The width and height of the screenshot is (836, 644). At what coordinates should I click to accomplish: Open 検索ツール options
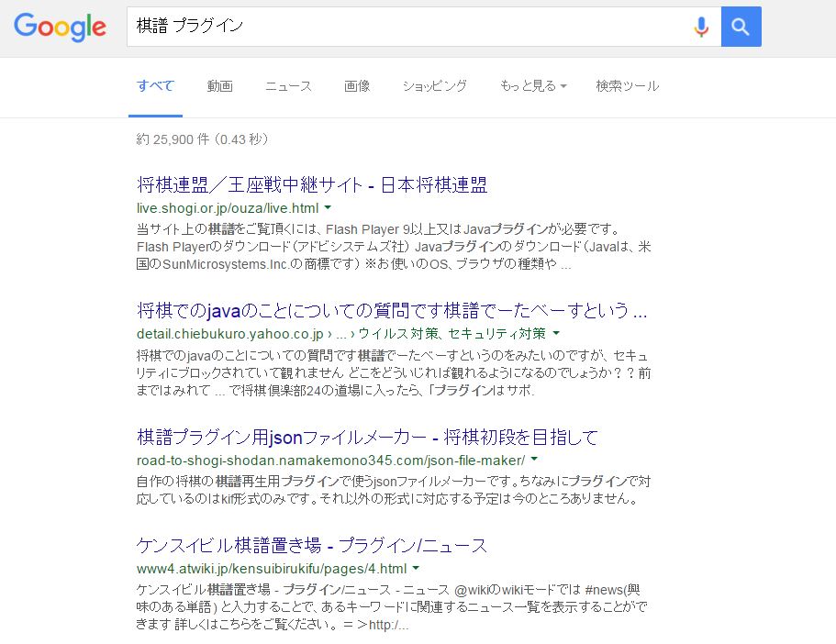tap(628, 86)
